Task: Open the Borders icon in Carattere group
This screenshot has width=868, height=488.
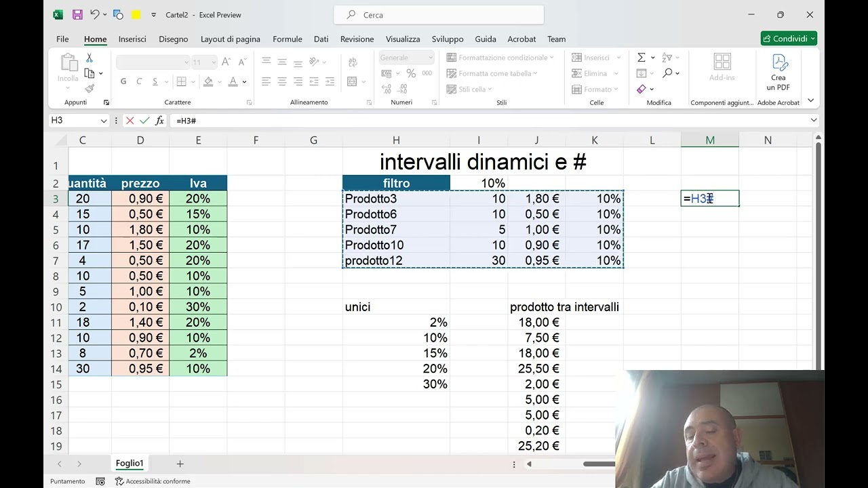Action: 181,81
